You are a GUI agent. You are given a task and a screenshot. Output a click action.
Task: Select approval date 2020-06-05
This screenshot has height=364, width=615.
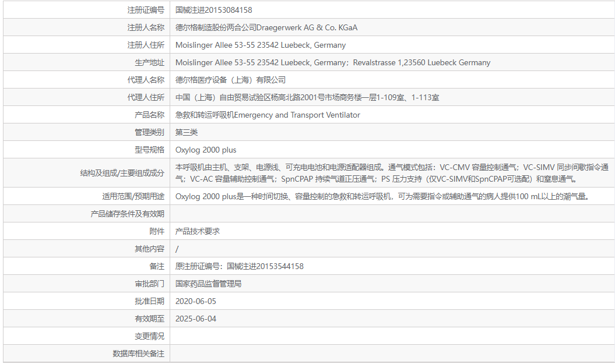click(196, 301)
